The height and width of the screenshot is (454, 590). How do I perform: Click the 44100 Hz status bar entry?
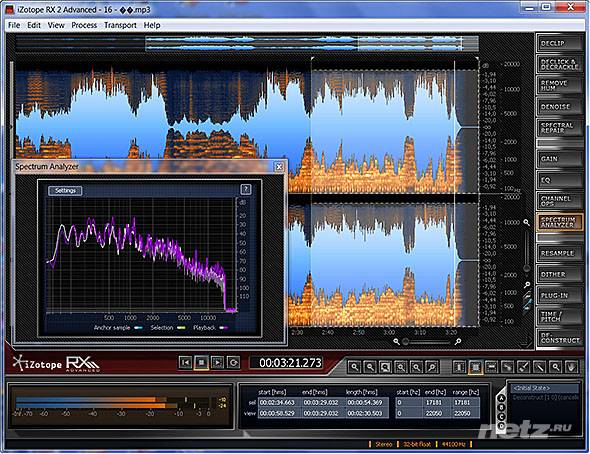click(x=453, y=445)
